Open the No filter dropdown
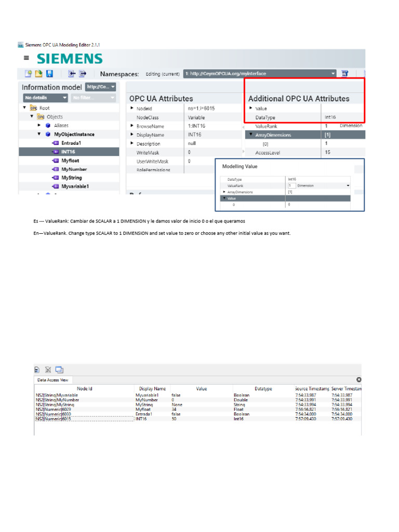This screenshot has width=399, height=532. 94,98
